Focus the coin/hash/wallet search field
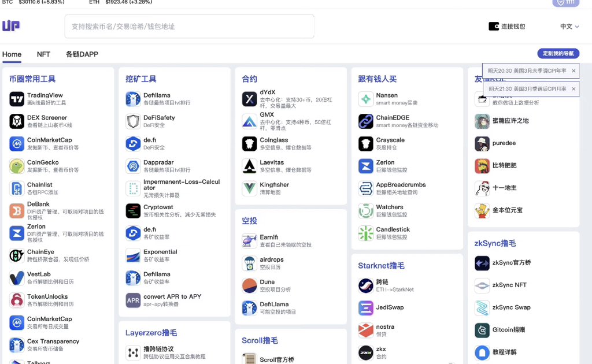This screenshot has width=592, height=364. coord(189,27)
